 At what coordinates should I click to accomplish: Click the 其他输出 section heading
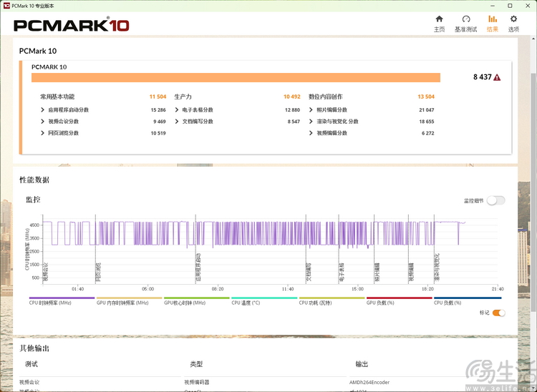point(34,348)
